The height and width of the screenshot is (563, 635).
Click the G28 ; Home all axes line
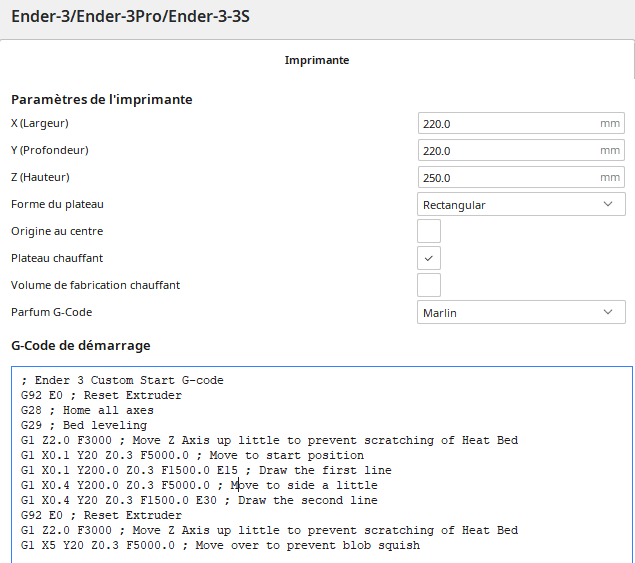point(87,410)
